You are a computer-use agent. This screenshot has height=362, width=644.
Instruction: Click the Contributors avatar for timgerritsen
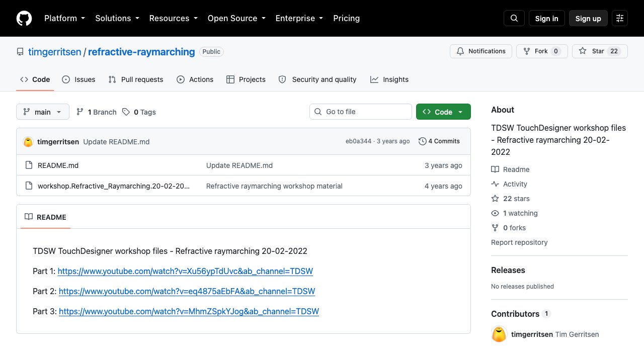(499, 334)
